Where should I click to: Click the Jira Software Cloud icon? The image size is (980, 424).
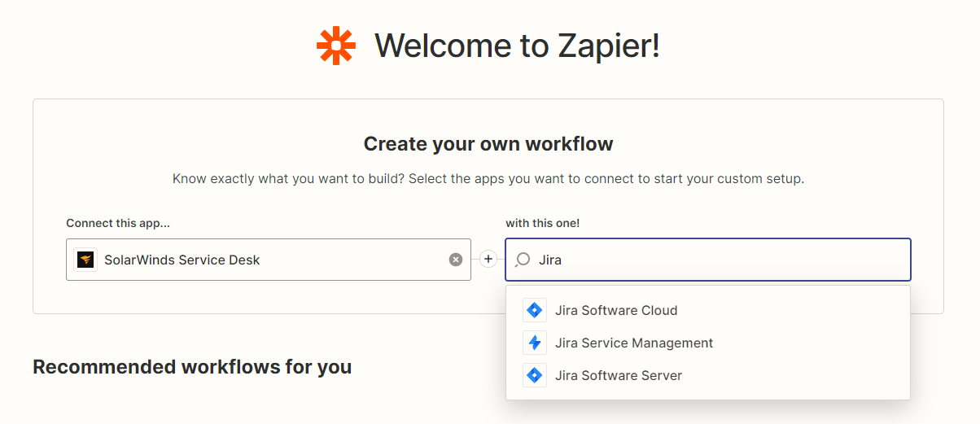(x=535, y=310)
